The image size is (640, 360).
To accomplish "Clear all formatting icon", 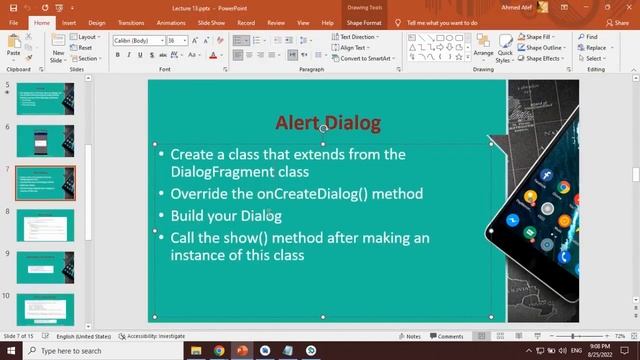I will click(220, 40).
